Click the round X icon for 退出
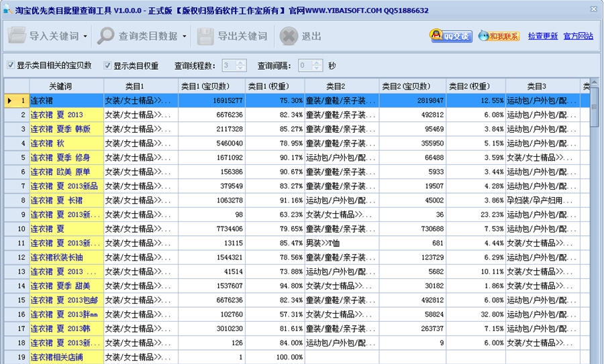The width and height of the screenshot is (604, 364). [x=289, y=36]
